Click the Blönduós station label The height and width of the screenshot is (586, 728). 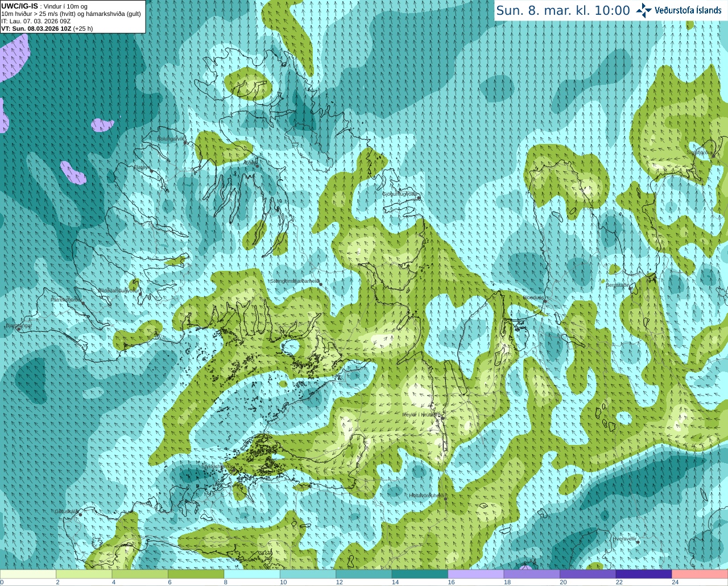[533, 298]
